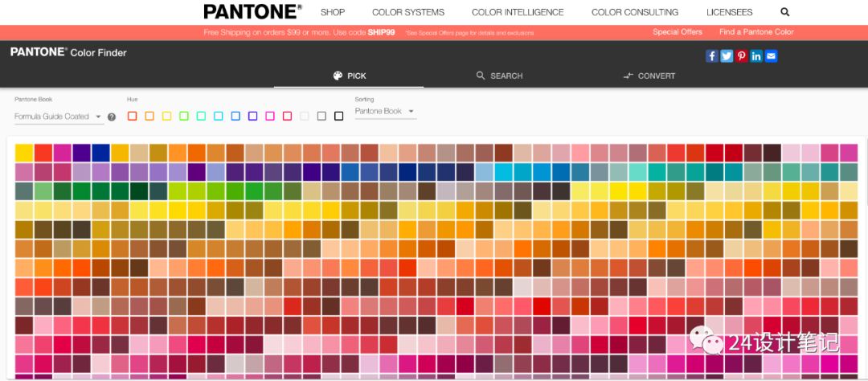
Task: Toggle the black hue filter box
Action: point(339,116)
